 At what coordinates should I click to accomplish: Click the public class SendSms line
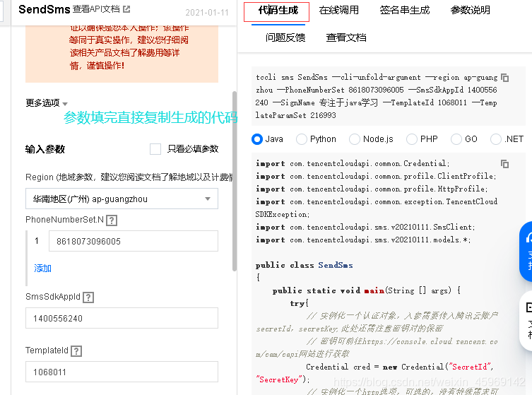(x=304, y=265)
